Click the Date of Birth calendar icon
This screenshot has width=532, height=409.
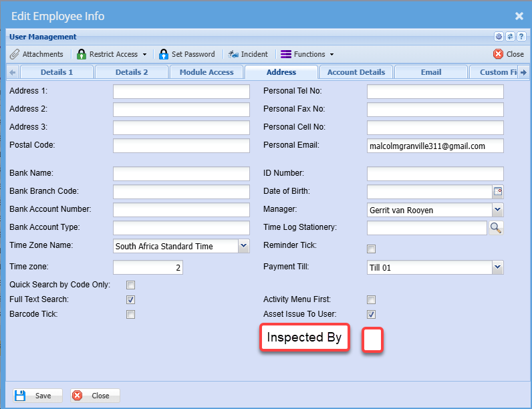(497, 192)
